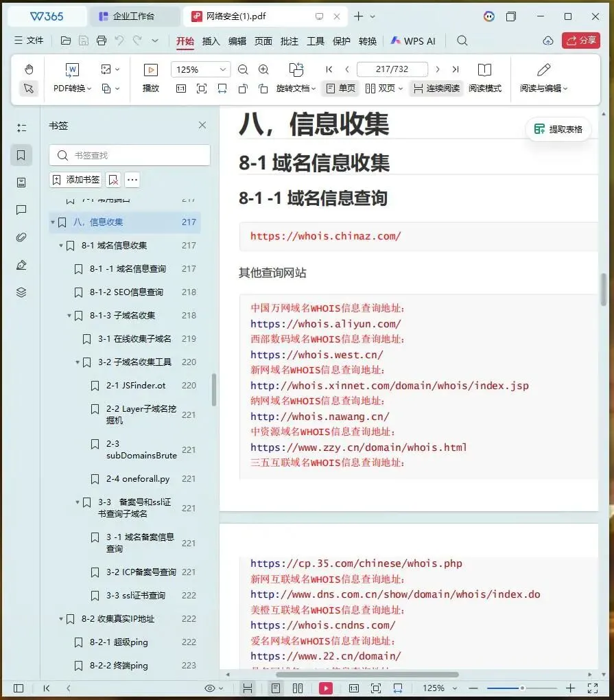Open the attachments paperclip sidebar icon
The width and height of the screenshot is (614, 700).
[x=21, y=237]
